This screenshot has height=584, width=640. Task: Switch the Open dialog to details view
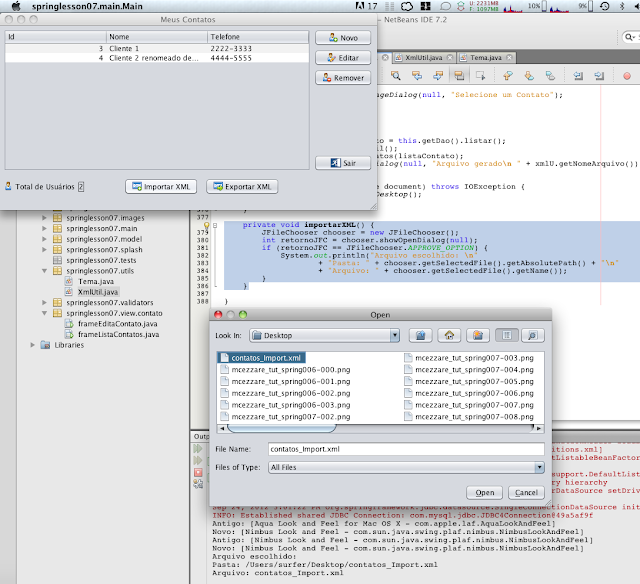pos(533,335)
